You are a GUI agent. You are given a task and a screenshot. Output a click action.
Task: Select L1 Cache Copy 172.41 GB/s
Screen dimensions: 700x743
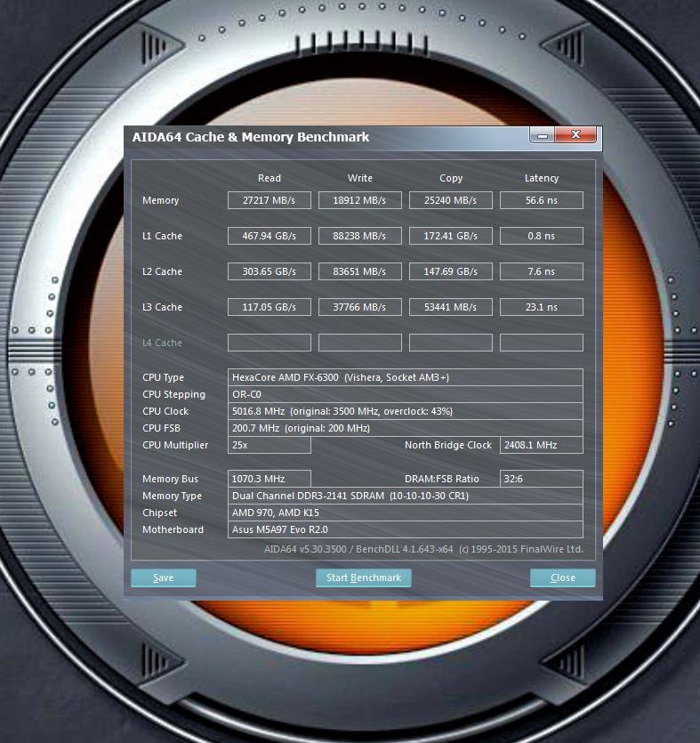click(450, 236)
